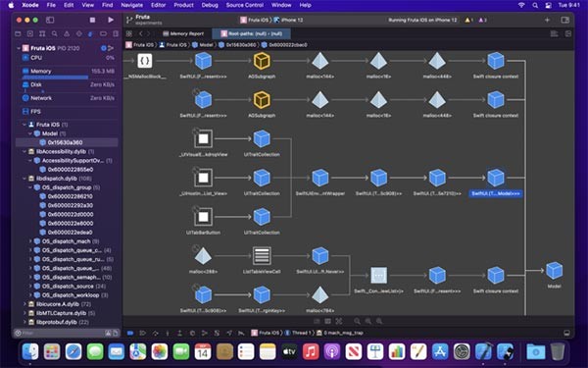
Task: Open the Source Control navigator icon
Action: pyautogui.click(x=30, y=33)
